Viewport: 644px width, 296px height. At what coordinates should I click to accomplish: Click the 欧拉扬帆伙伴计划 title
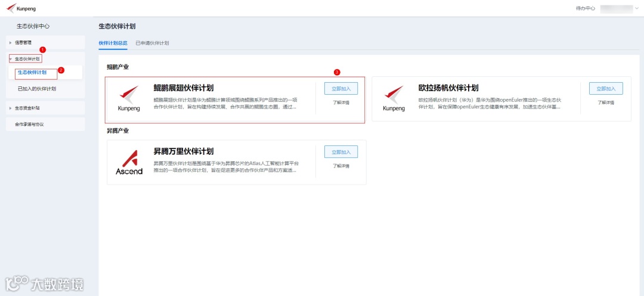(x=448, y=88)
